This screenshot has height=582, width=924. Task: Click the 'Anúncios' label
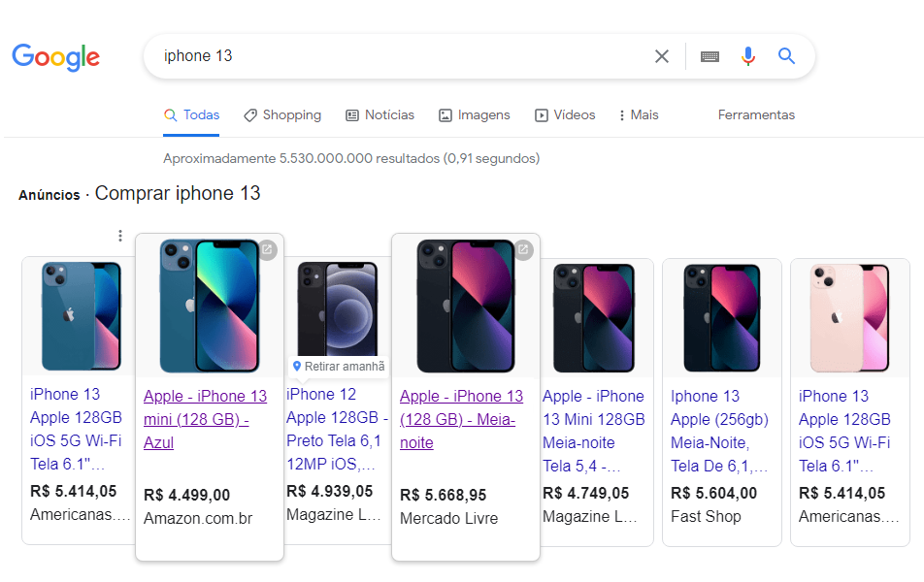(x=49, y=195)
